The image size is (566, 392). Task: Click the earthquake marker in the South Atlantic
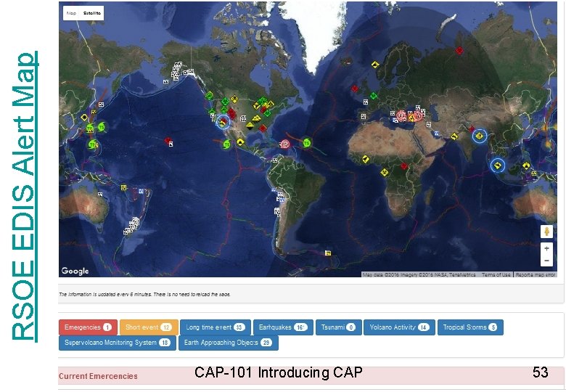[x=328, y=253]
